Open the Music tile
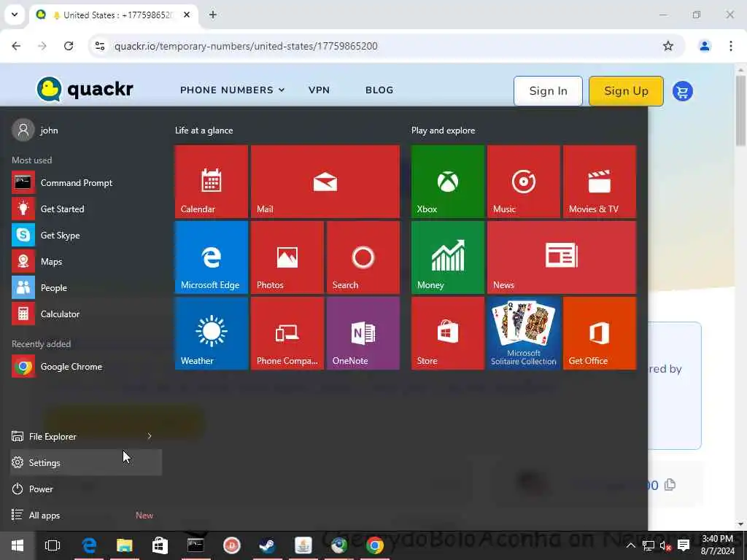The width and height of the screenshot is (747, 560). tap(523, 182)
